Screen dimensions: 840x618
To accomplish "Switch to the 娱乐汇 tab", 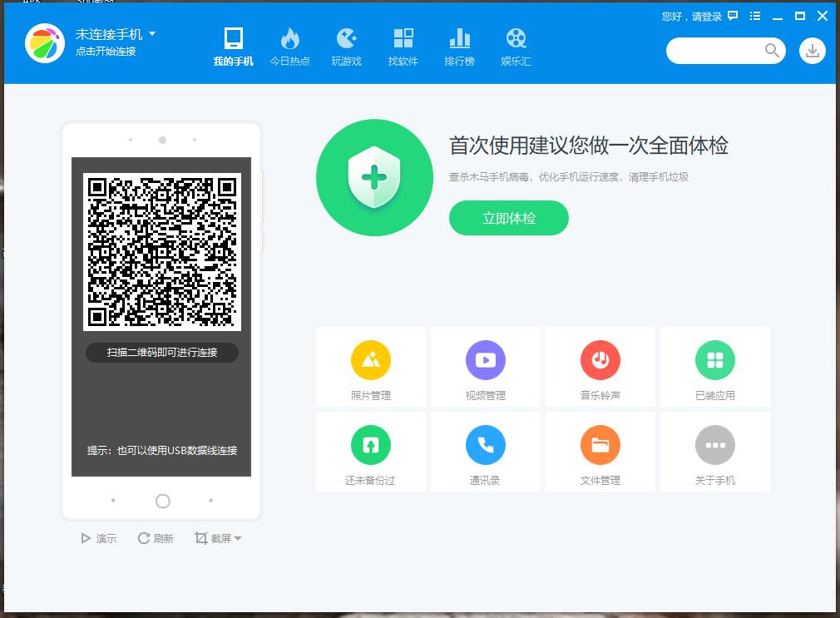I will point(516,47).
